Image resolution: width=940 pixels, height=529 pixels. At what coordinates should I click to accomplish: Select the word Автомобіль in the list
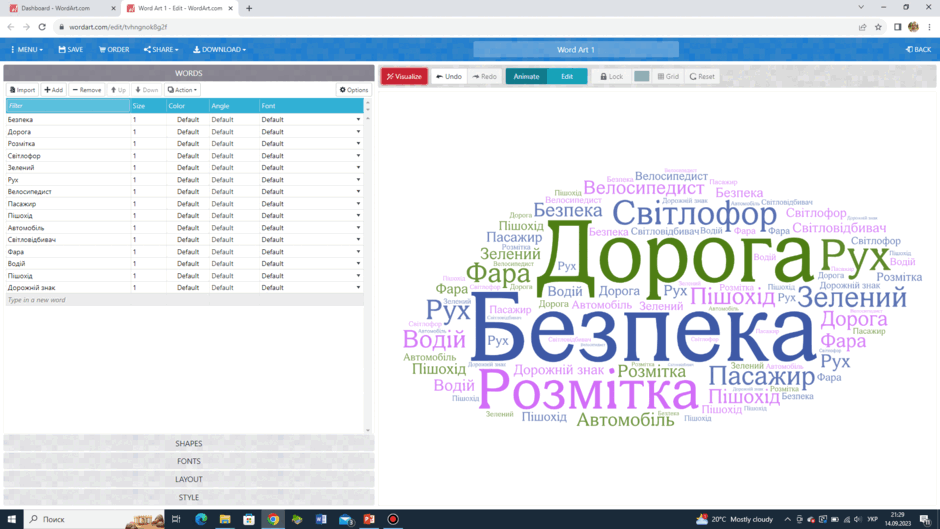pyautogui.click(x=26, y=228)
